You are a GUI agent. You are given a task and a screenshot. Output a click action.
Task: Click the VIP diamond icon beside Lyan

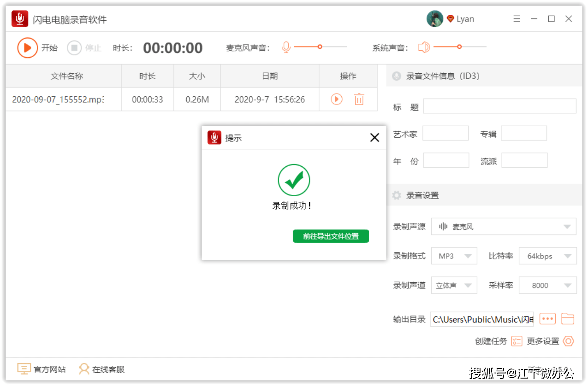(x=451, y=19)
